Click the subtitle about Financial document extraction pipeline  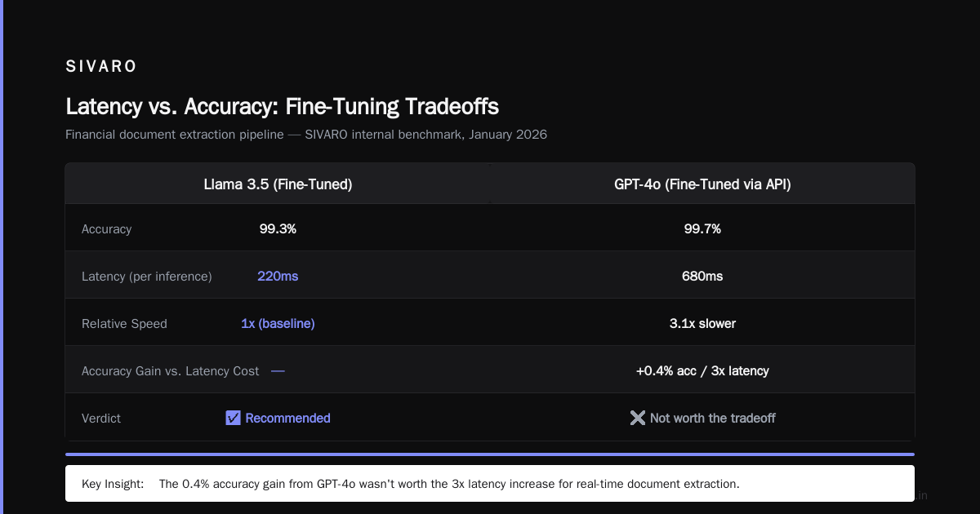pos(306,135)
